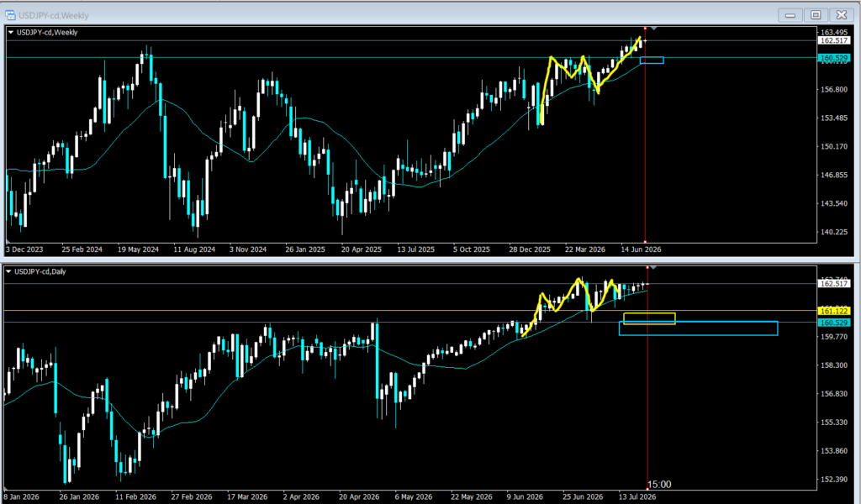Click the 140.225 price scale value
861x504 pixels.
pos(833,232)
